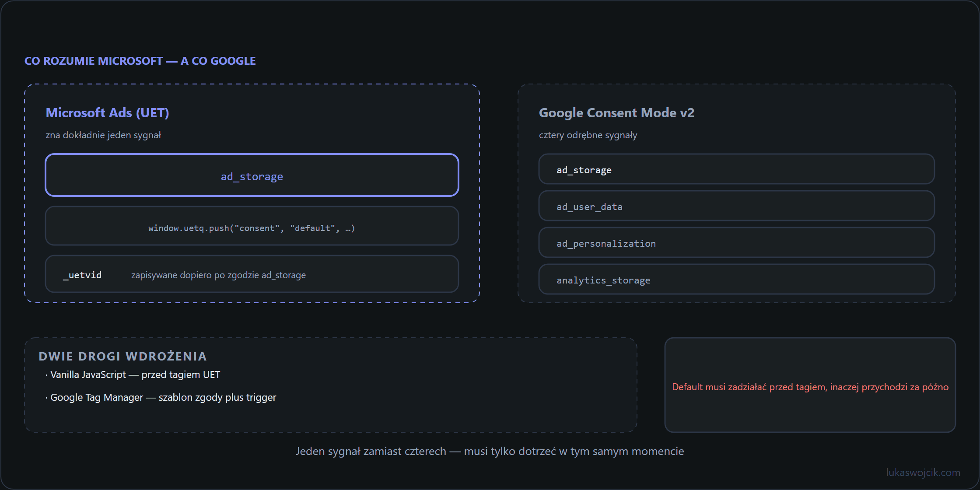Viewport: 980px width, 490px height.
Task: Click the red 'Default musi zadziałać' warning text
Action: (x=810, y=387)
